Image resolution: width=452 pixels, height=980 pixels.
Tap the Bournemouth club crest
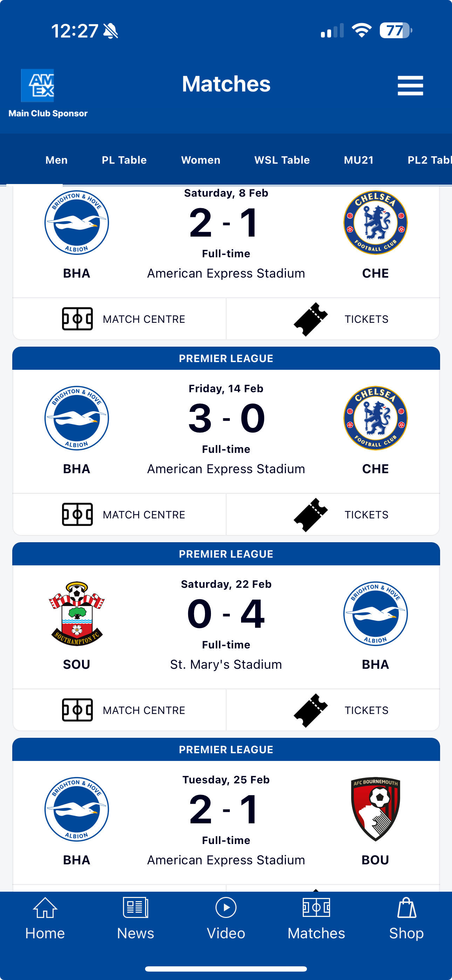[x=375, y=809]
